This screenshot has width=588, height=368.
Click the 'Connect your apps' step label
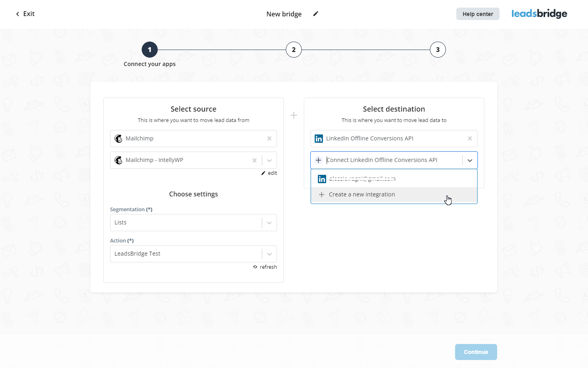click(x=150, y=64)
